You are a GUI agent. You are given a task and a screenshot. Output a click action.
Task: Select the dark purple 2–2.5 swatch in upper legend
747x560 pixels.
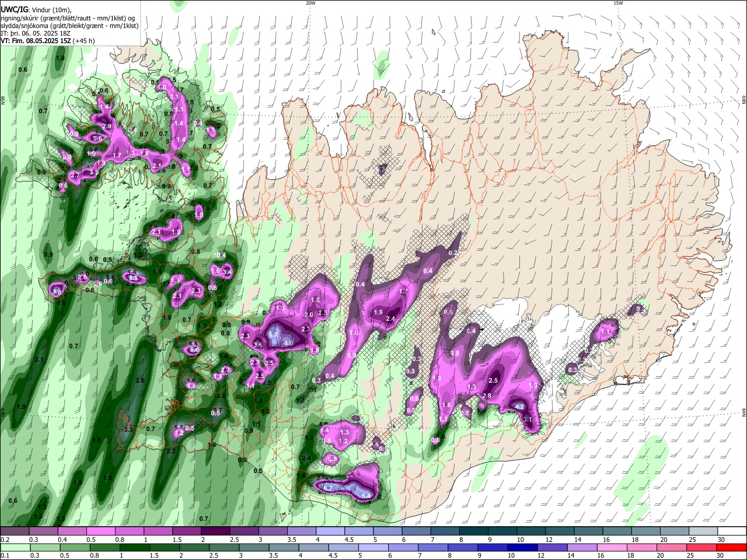(x=216, y=531)
